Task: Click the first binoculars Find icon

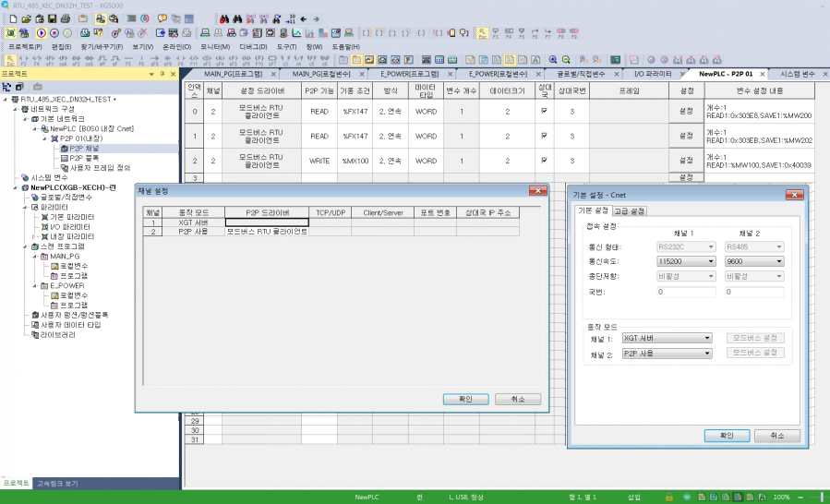Action: pos(224,19)
